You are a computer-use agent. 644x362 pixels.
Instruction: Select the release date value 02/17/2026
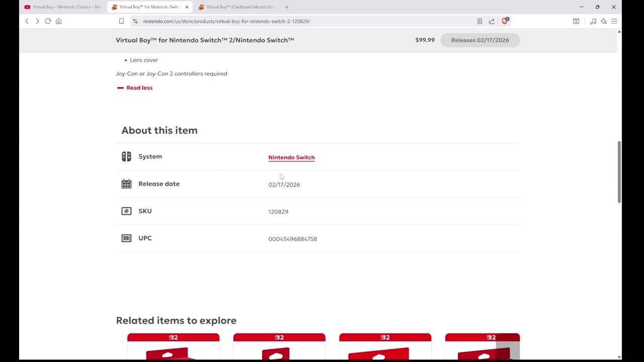(284, 185)
